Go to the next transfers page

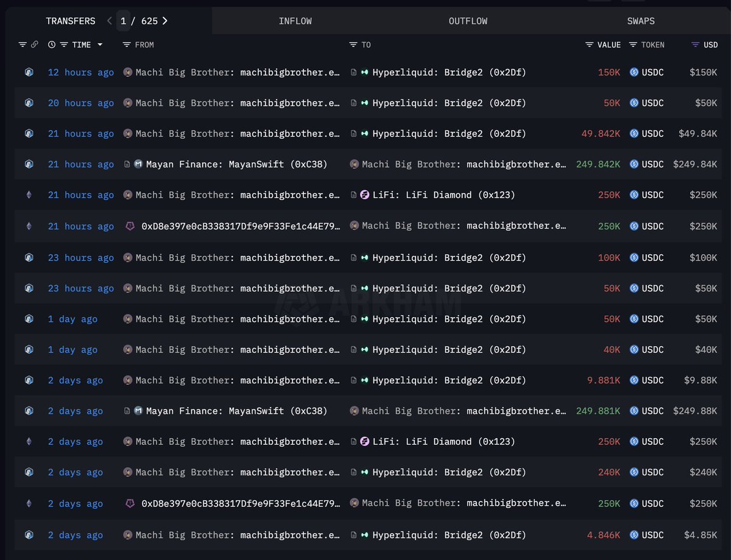tap(165, 21)
